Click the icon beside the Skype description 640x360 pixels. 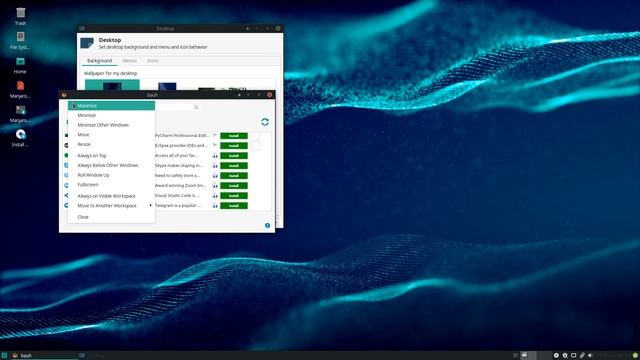[215, 166]
